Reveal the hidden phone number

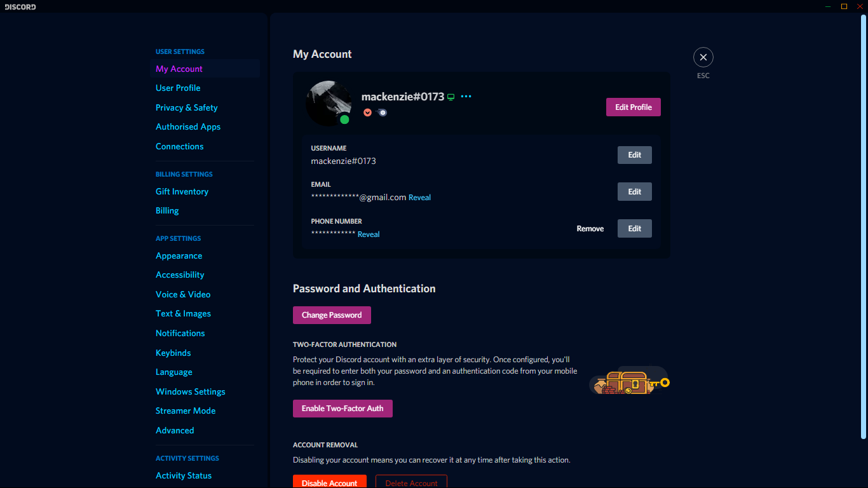click(369, 234)
